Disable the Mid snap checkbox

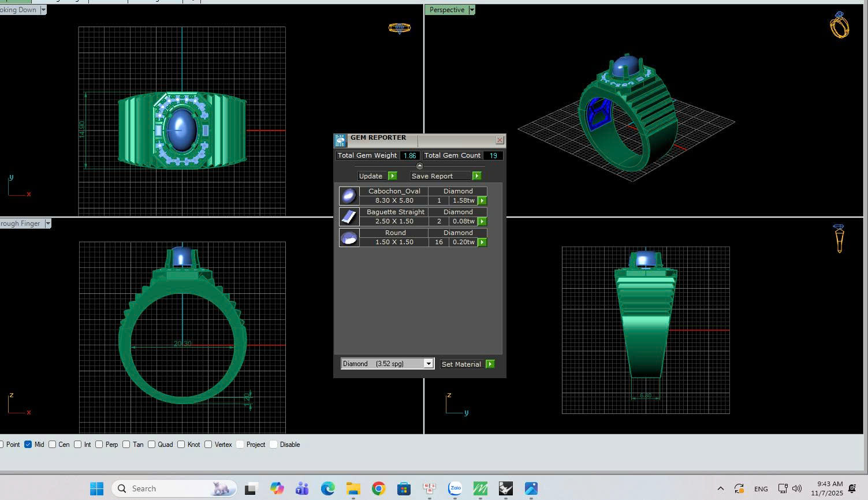coord(28,445)
